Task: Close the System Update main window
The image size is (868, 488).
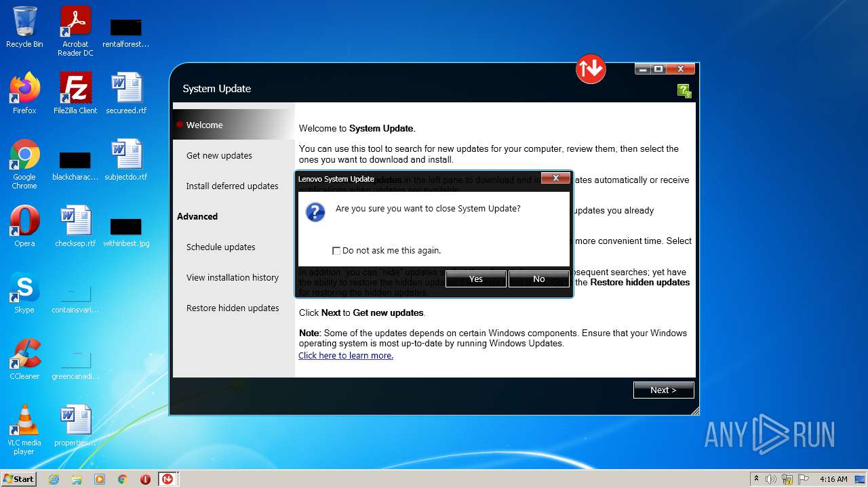Action: pos(680,69)
